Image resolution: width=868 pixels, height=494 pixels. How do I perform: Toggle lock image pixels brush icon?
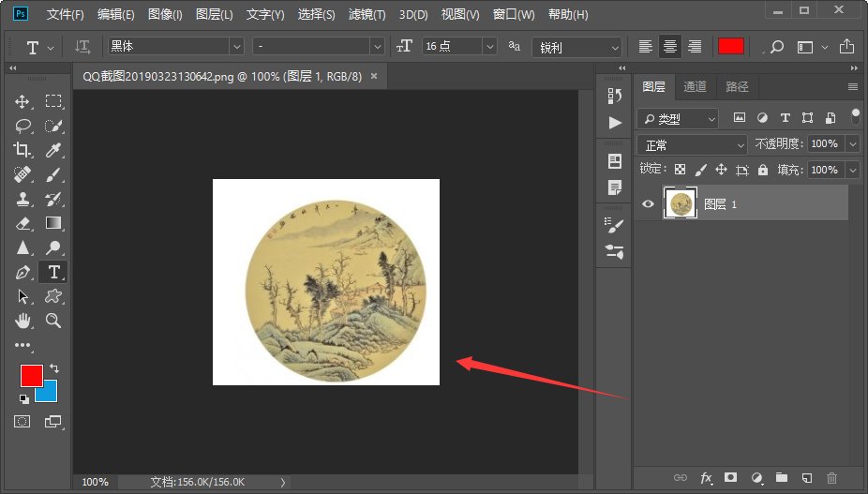point(700,170)
